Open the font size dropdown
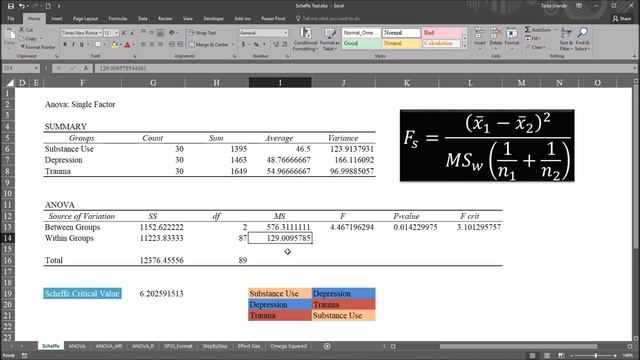The height and width of the screenshot is (360, 640). pos(117,33)
